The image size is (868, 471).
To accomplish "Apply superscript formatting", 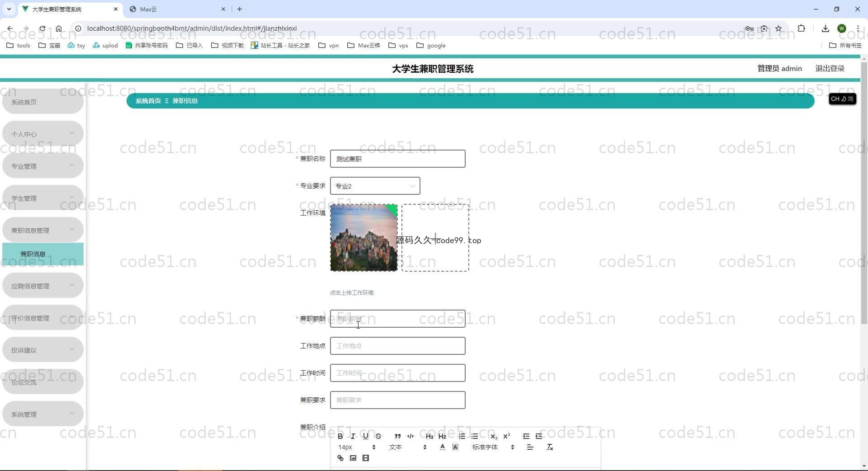I will click(x=506, y=436).
